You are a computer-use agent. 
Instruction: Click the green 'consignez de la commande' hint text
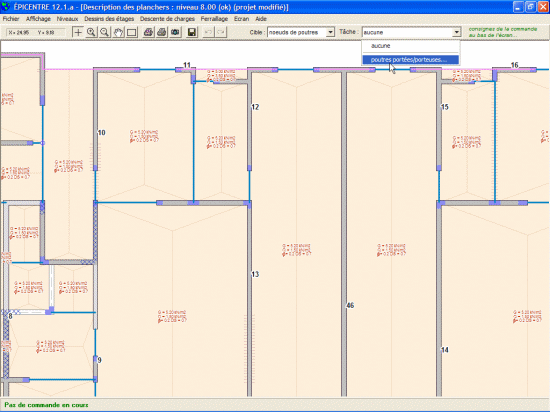tap(503, 32)
